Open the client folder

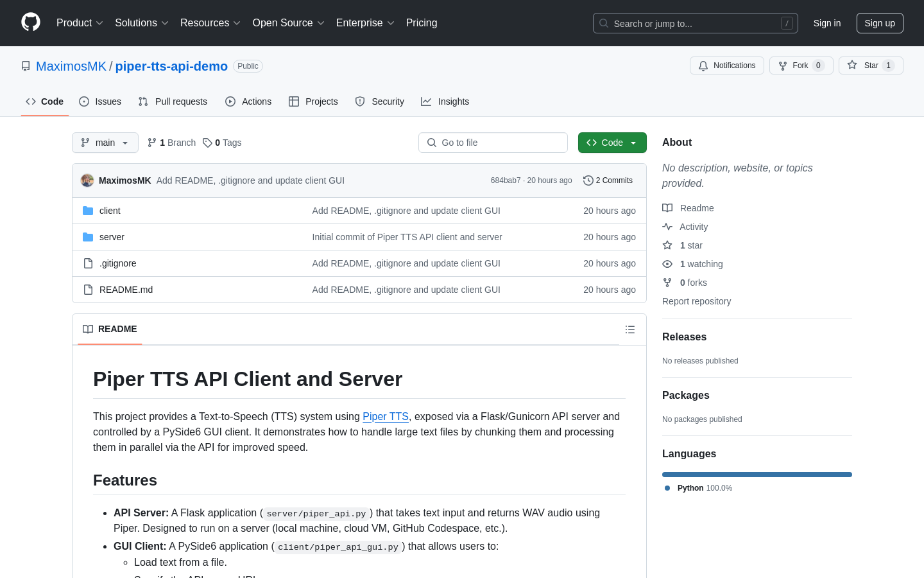tap(110, 211)
